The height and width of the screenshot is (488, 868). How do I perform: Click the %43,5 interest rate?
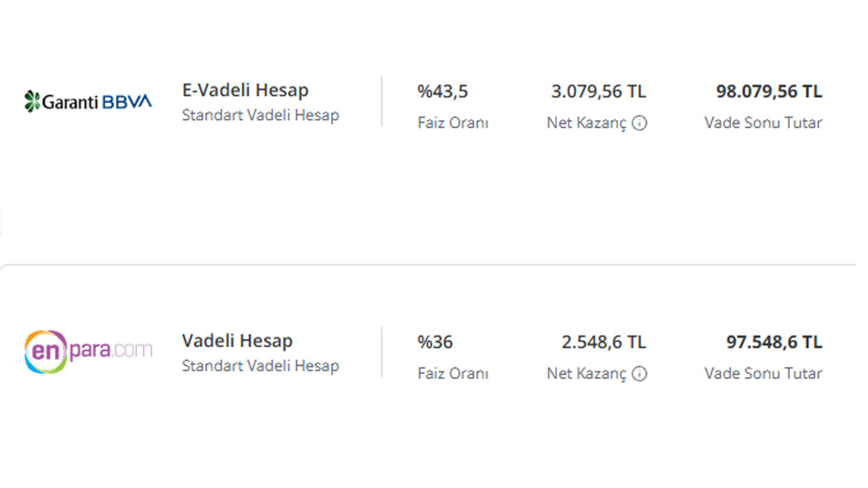coord(443,91)
